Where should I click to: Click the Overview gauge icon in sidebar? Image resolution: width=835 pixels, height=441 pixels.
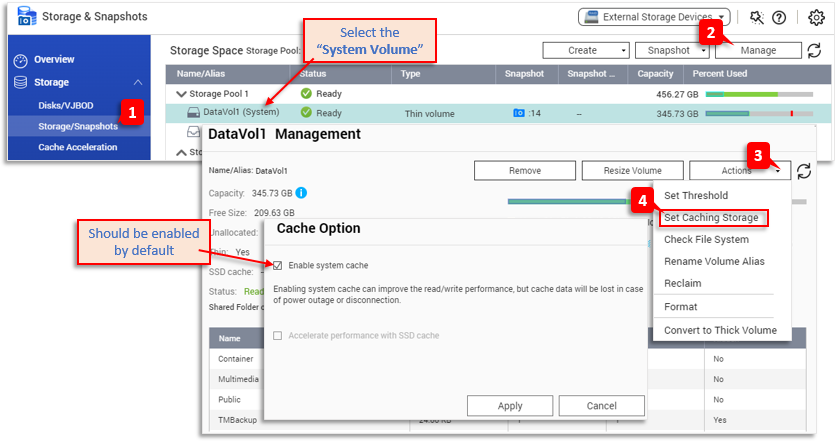click(x=20, y=60)
